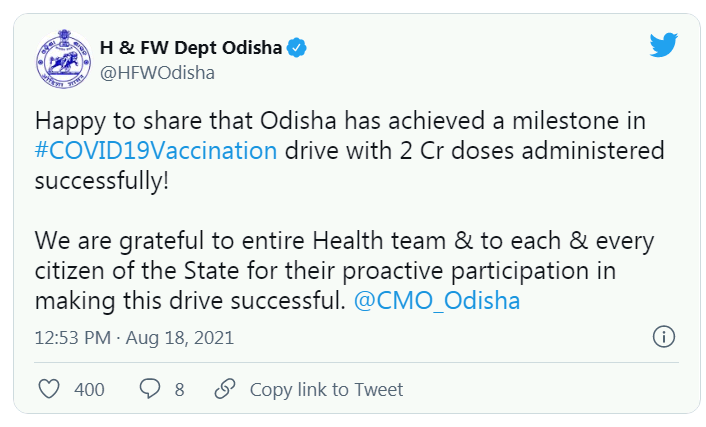This screenshot has width=706, height=427.
Task: Like the tweet with the heart icon
Action: (x=48, y=389)
